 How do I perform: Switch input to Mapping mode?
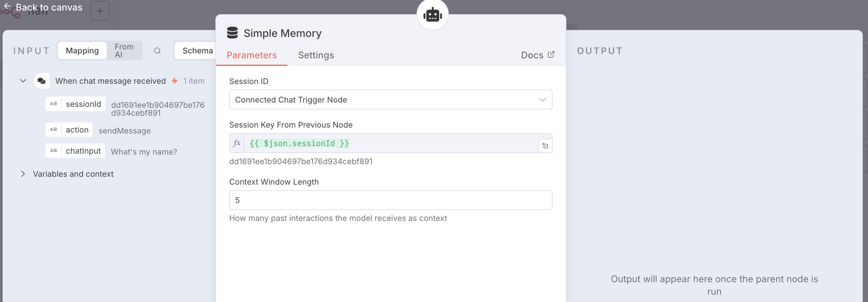pyautogui.click(x=82, y=51)
